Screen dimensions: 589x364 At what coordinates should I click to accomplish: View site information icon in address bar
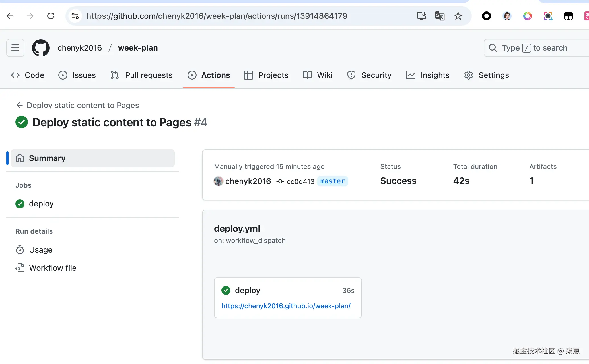pyautogui.click(x=75, y=16)
